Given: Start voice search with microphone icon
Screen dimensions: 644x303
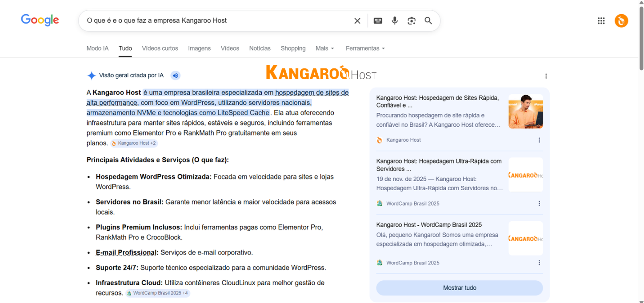Looking at the screenshot, I should point(395,21).
